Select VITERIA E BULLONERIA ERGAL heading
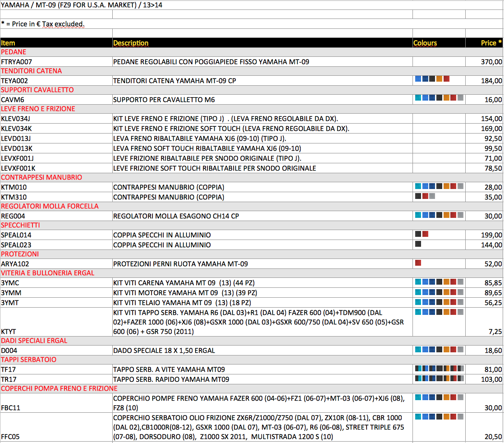Screen dimensions: 504x443 (48, 273)
